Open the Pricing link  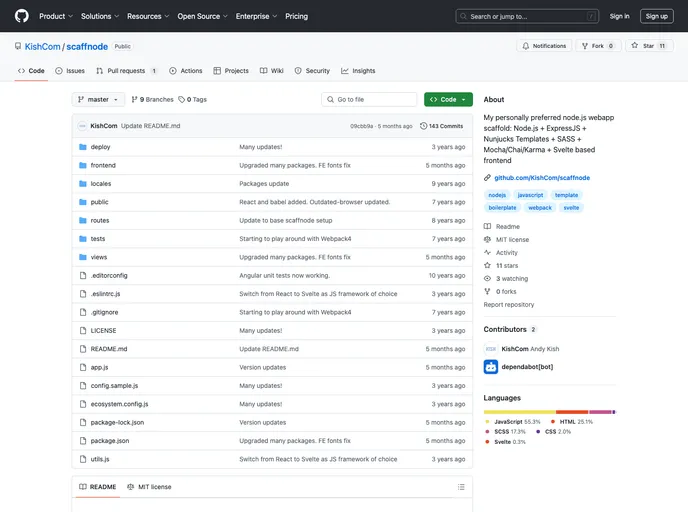click(x=297, y=16)
